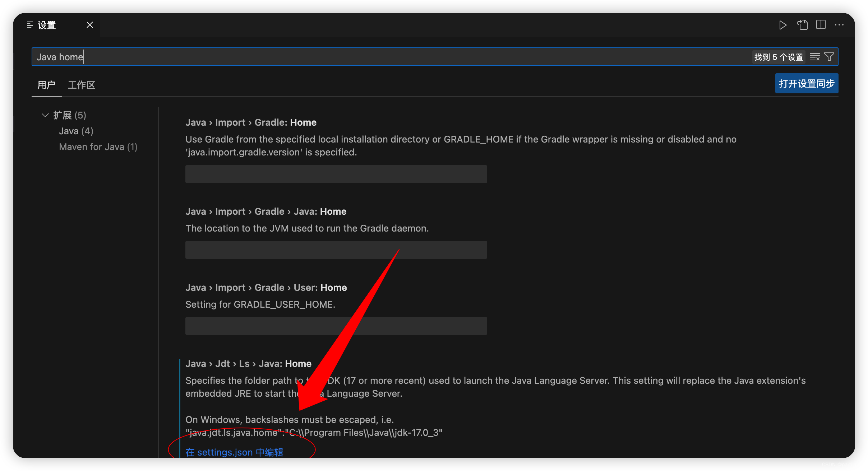
Task: Close the 设置 tab
Action: [90, 25]
